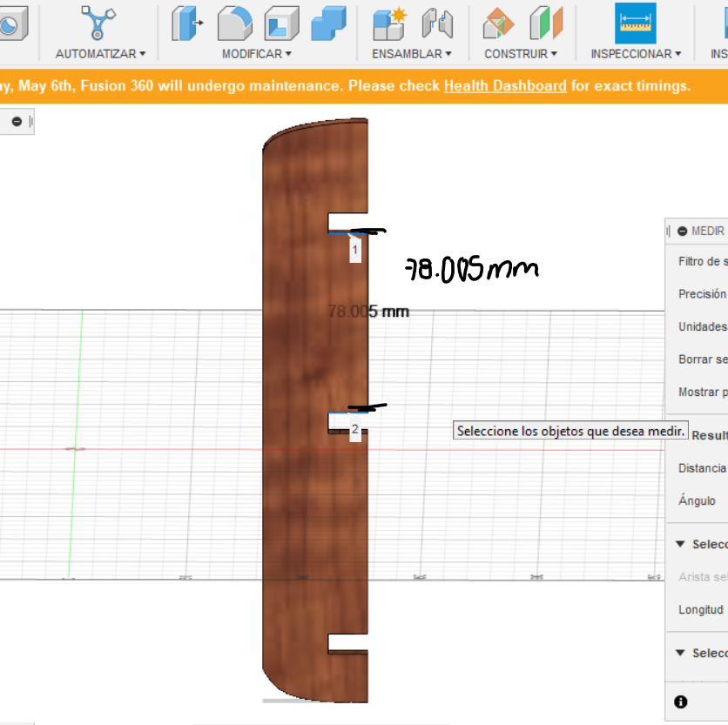Click the info icon in Medir panel

pos(681,702)
